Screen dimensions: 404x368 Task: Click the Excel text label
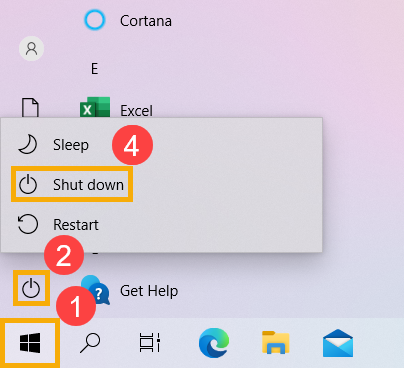click(136, 111)
